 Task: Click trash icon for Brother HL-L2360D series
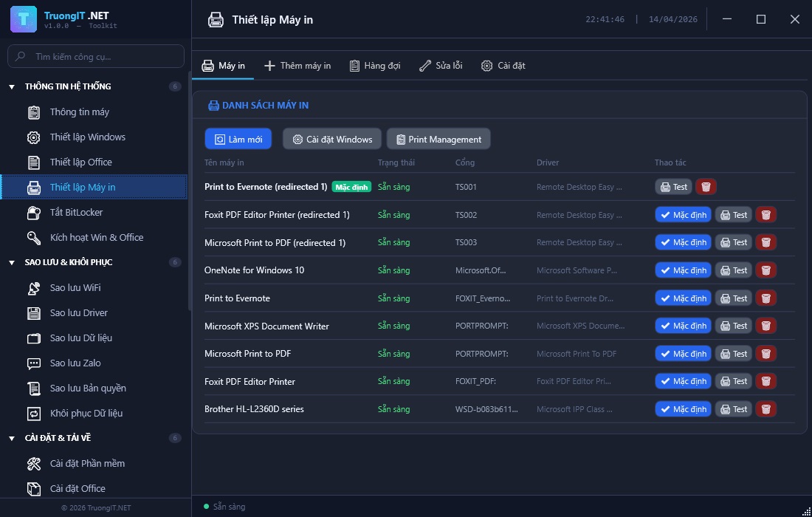point(765,409)
